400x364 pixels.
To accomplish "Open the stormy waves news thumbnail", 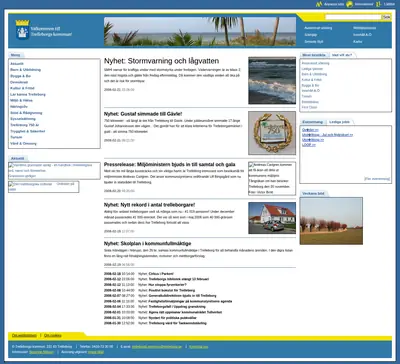I will tap(272, 80).
